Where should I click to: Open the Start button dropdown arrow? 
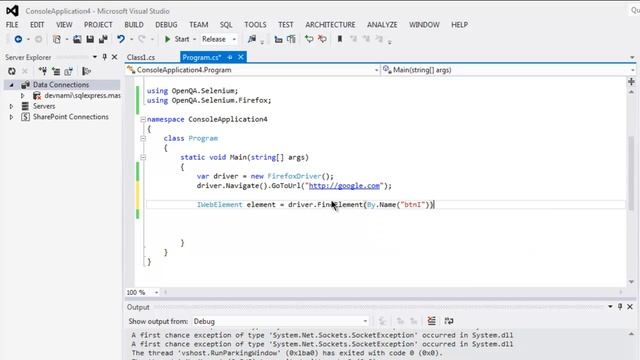[194, 40]
